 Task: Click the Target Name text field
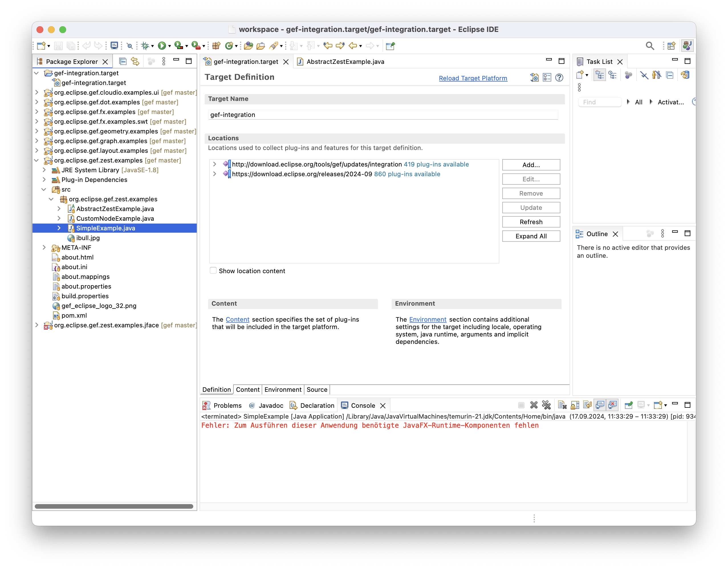(383, 115)
